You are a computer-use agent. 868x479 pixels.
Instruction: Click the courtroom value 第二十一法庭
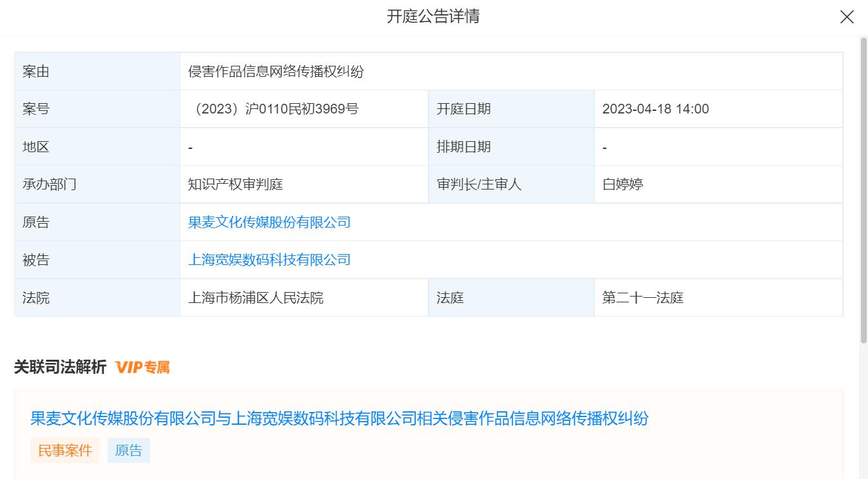642,298
